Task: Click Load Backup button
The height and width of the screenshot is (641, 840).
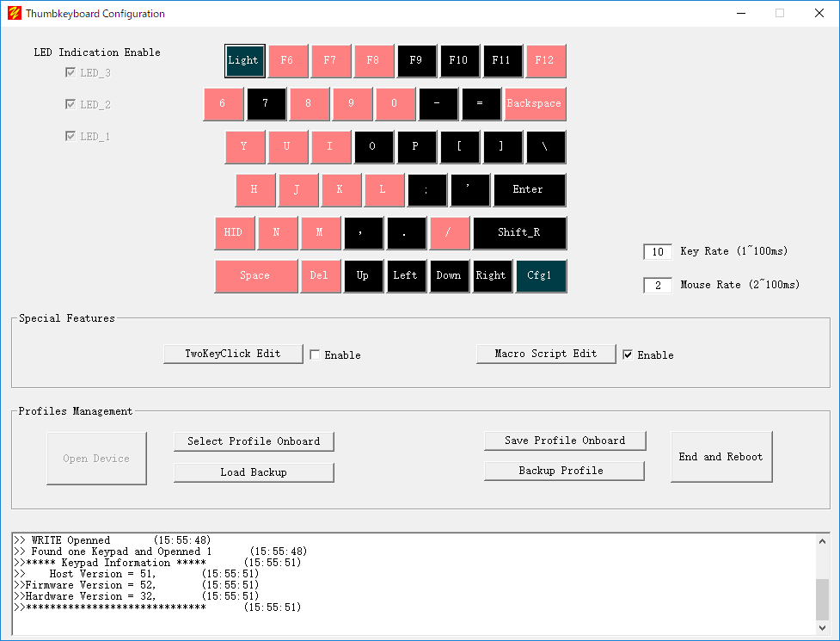Action: click(254, 472)
